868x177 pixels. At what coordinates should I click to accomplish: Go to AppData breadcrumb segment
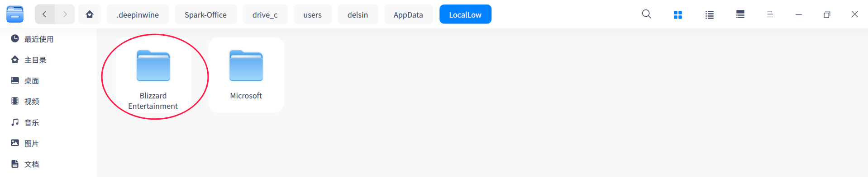(408, 14)
